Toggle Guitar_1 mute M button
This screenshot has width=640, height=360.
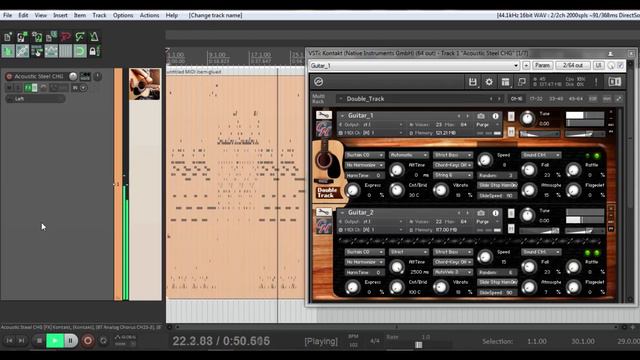pyautogui.click(x=511, y=131)
